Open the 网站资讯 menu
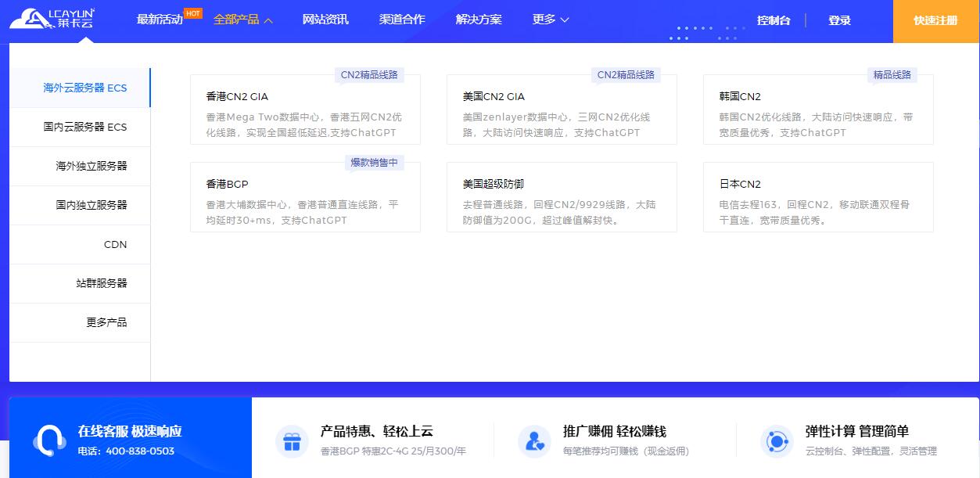Viewport: 980px width, 478px height. (325, 20)
